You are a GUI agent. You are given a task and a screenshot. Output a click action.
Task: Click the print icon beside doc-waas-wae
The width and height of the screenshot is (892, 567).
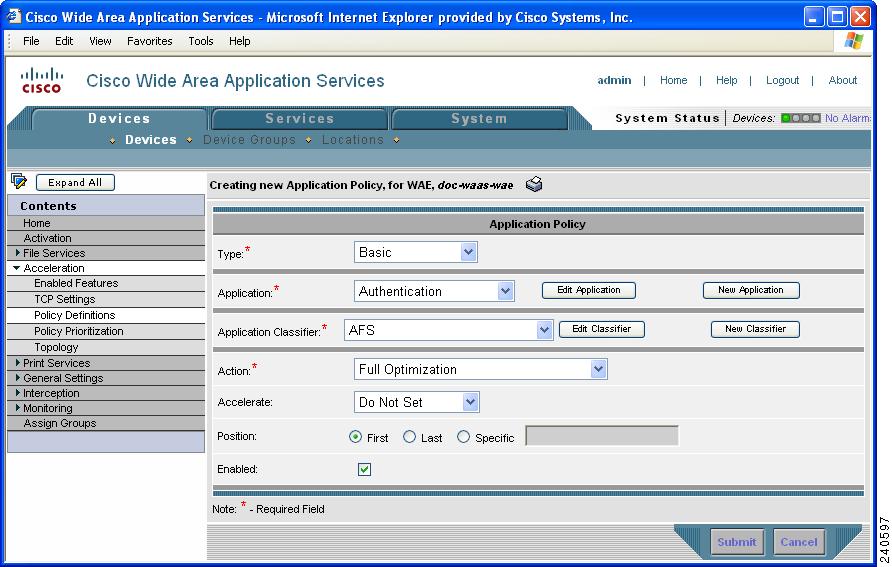point(534,184)
